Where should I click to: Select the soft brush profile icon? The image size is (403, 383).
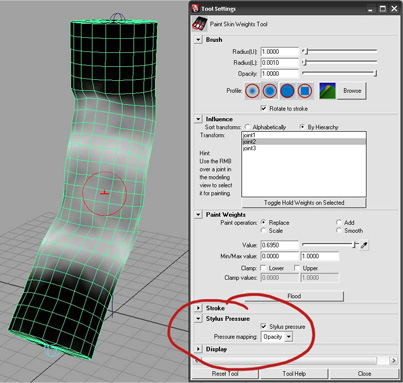270,91
